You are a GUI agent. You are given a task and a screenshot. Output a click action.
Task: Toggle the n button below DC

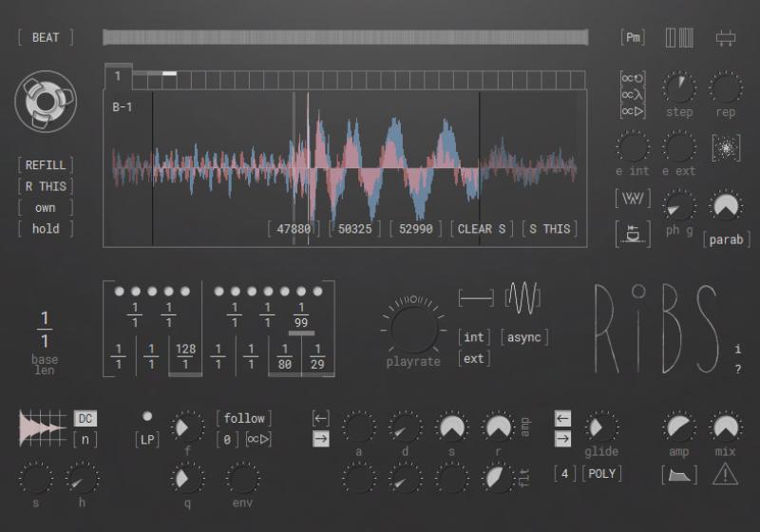pyautogui.click(x=85, y=440)
